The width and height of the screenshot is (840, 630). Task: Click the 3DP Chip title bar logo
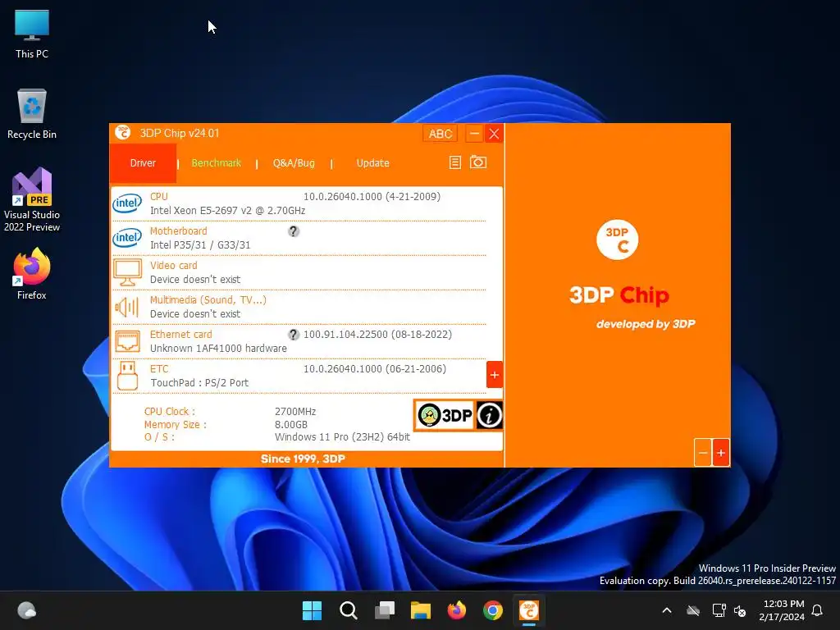(123, 133)
